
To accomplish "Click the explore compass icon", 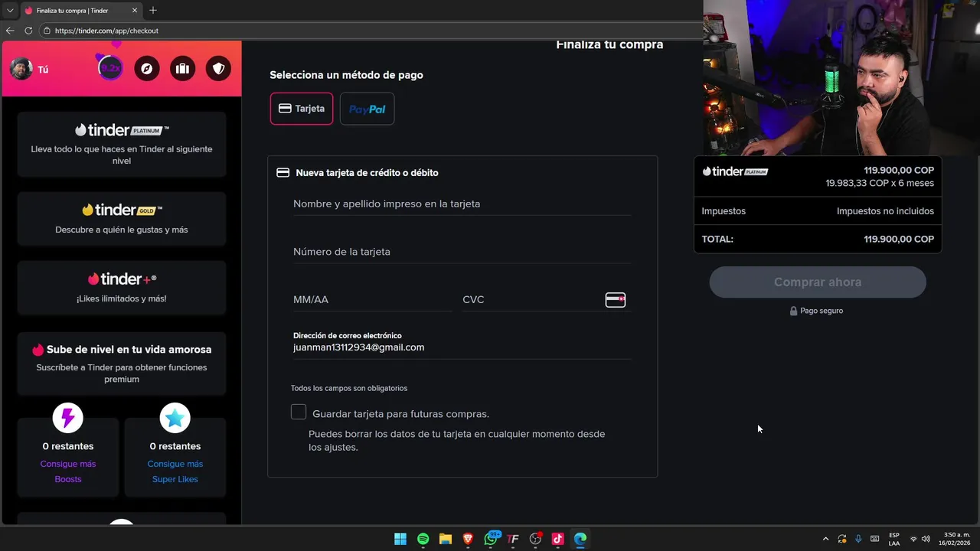I will [147, 69].
